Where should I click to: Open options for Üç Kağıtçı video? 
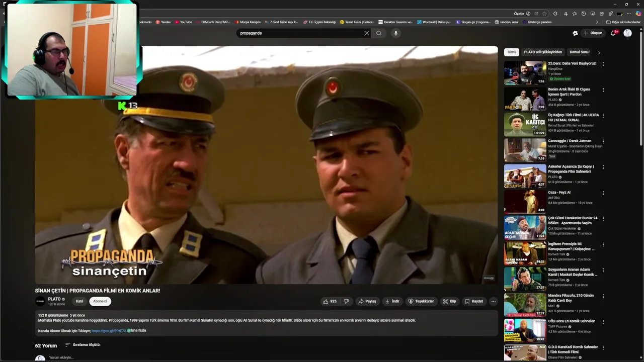point(603,116)
